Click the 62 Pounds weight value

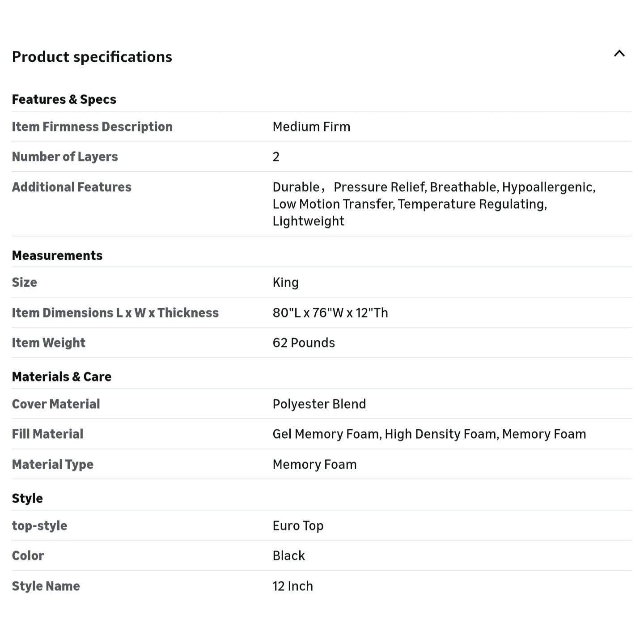tap(304, 343)
